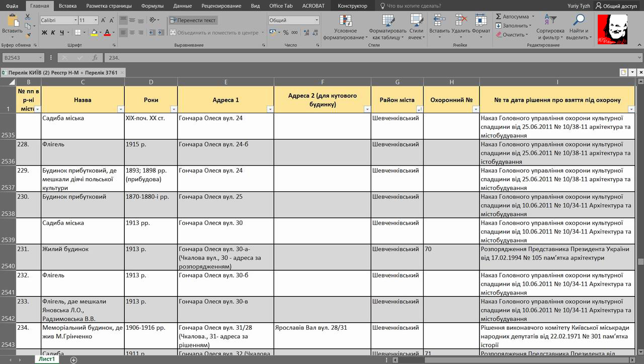Open the Формулы ribbon tab
The image size is (644, 364).
pos(152,6)
